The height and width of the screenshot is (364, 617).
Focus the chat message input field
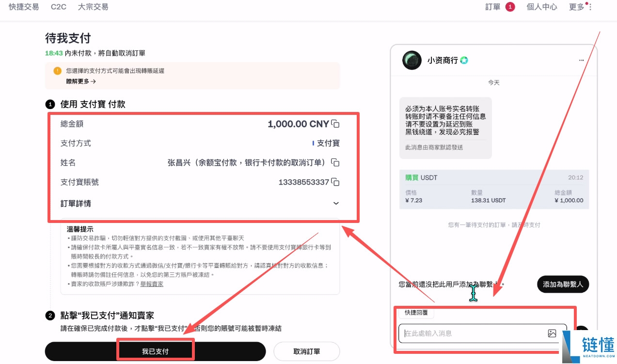[482, 333]
